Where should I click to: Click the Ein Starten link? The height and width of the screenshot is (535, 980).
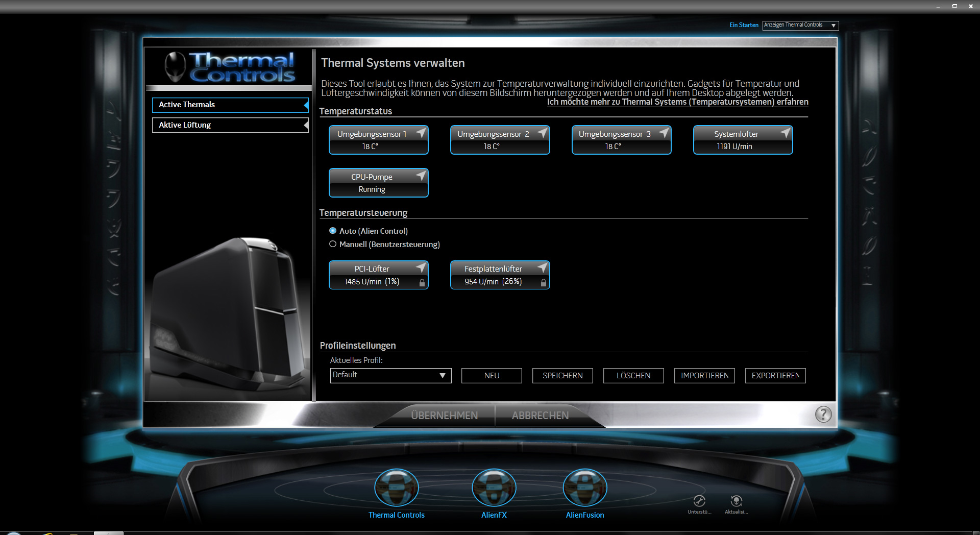tap(744, 25)
